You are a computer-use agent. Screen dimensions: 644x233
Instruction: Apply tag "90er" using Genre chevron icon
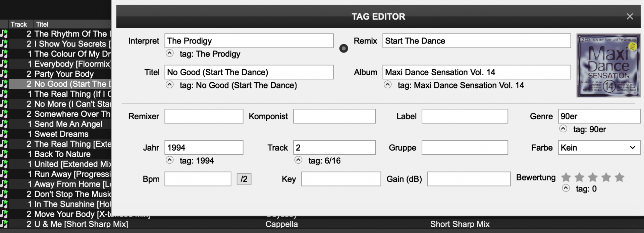pyautogui.click(x=562, y=129)
